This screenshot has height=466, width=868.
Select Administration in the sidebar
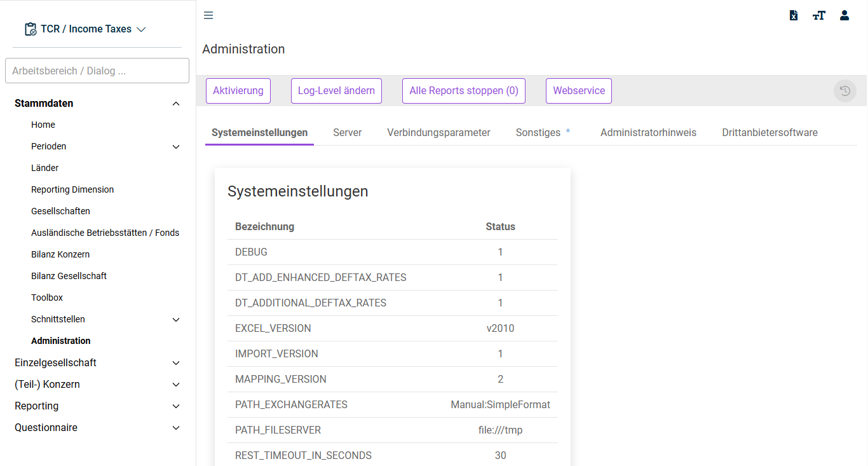click(x=61, y=341)
